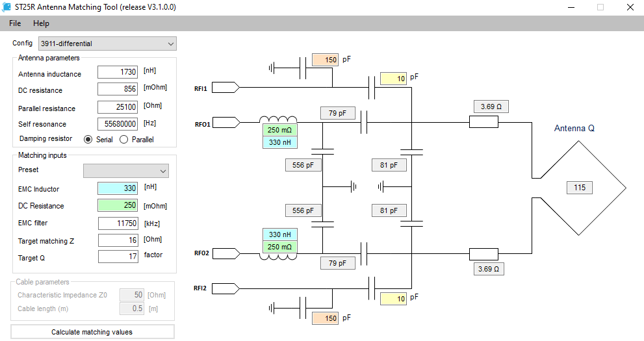Screen dimensions: 644x341
Task: Click the upper 79 pF series capacitor symbol
Action: pos(364,122)
